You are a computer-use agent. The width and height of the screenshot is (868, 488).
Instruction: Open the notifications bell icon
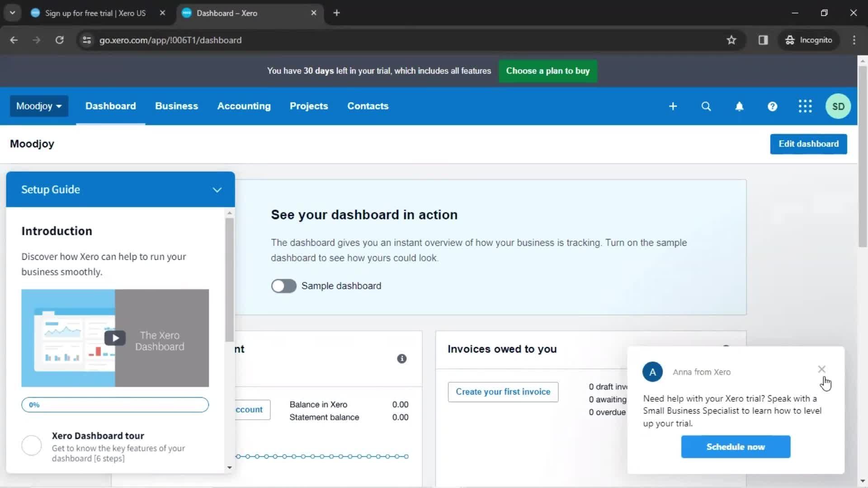point(739,106)
